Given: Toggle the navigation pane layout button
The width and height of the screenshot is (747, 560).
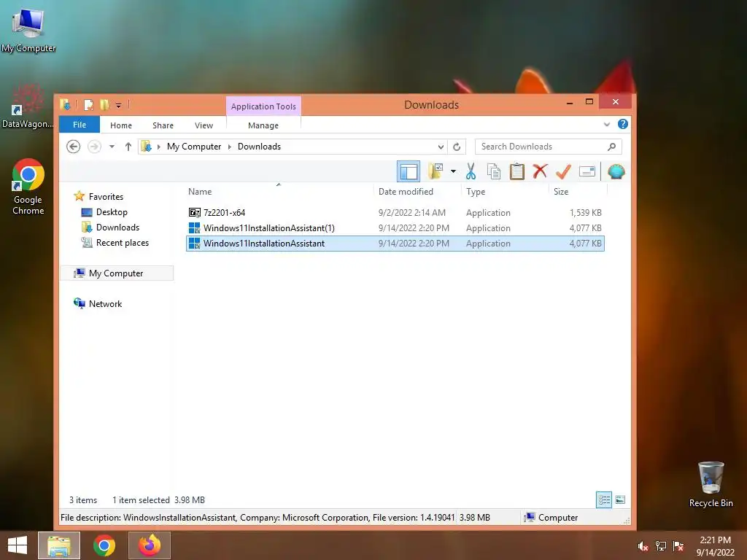Looking at the screenshot, I should coord(409,171).
